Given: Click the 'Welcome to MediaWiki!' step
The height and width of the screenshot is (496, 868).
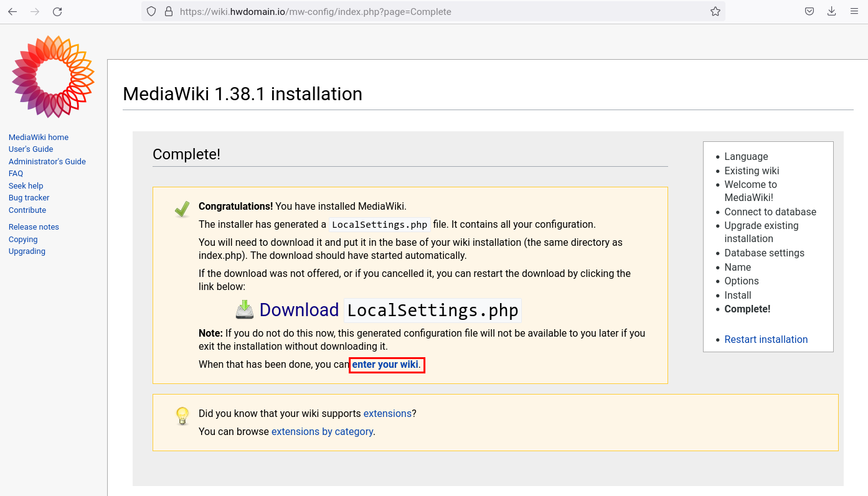Looking at the screenshot, I should (x=751, y=191).
